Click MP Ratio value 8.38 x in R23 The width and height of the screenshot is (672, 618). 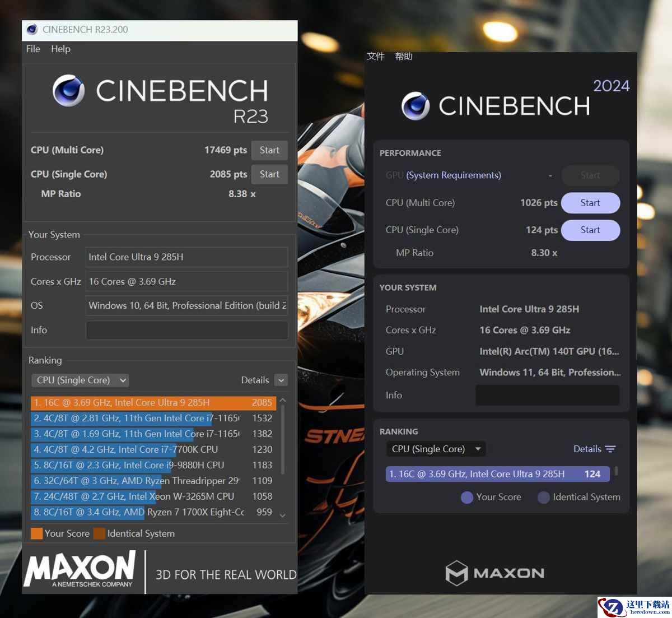click(242, 194)
